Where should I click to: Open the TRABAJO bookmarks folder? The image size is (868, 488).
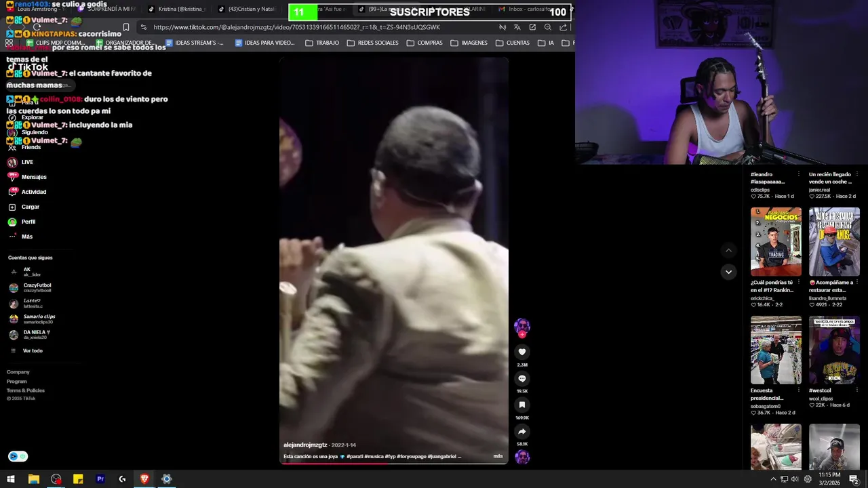(322, 43)
